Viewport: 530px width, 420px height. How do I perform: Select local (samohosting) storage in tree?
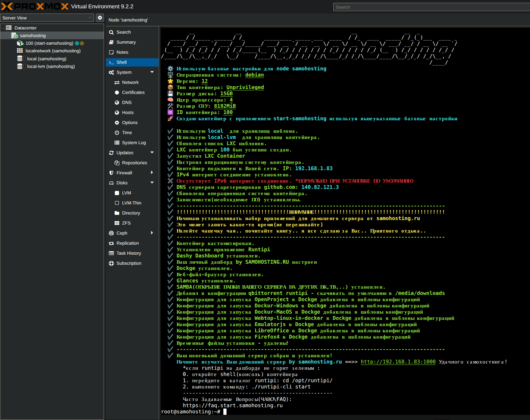[52, 59]
